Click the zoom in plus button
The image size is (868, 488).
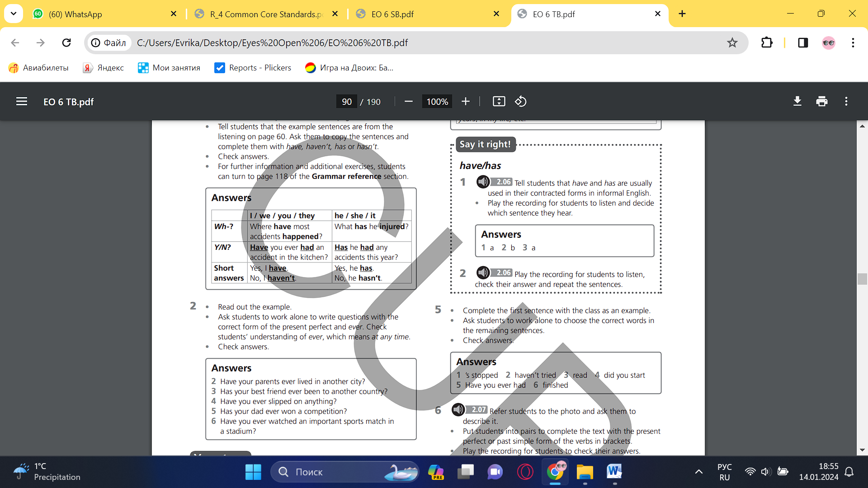(466, 102)
